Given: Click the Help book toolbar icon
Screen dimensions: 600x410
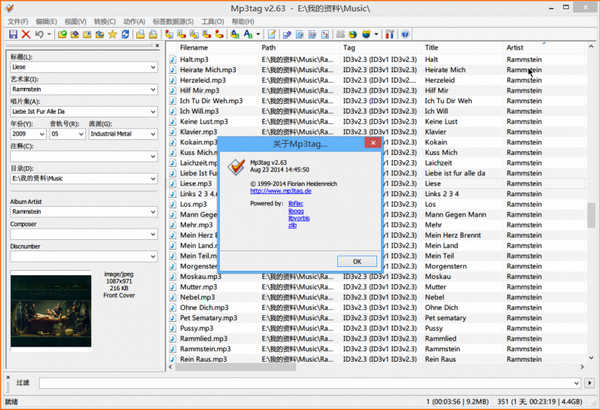Looking at the screenshot, I should click(405, 34).
